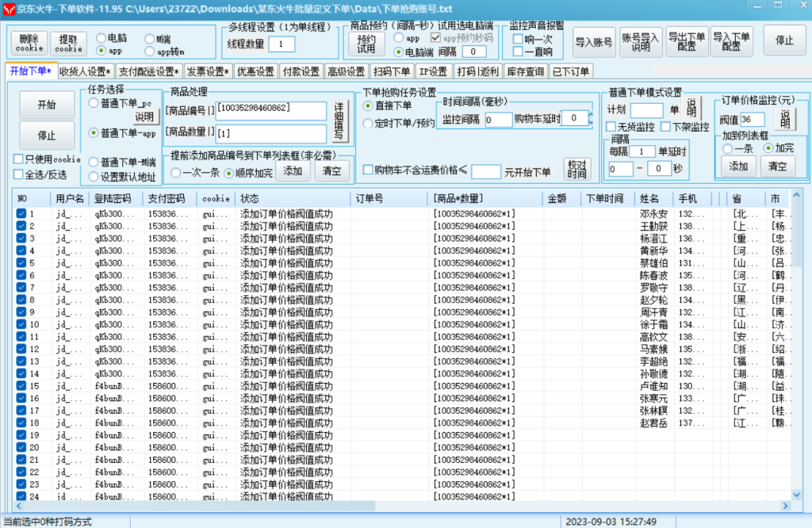Switch to 高级设置 tab
Image resolution: width=812 pixels, height=528 pixels.
pos(347,71)
